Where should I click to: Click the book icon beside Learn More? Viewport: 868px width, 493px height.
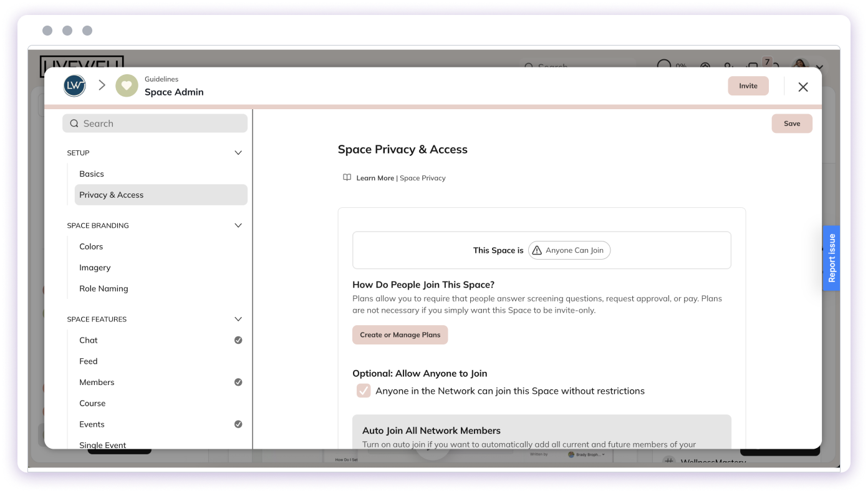pos(347,177)
